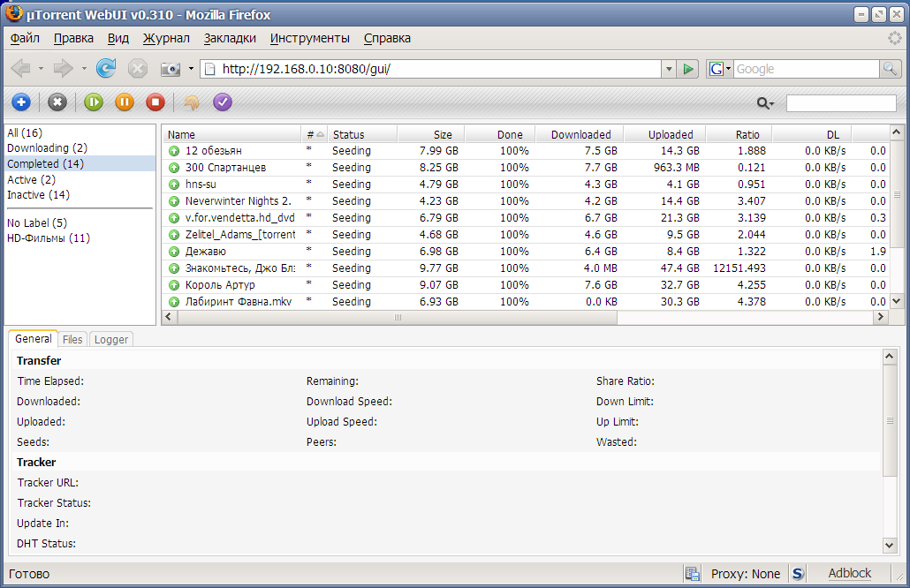
Task: Click the Firefox reload page icon
Action: coord(106,69)
